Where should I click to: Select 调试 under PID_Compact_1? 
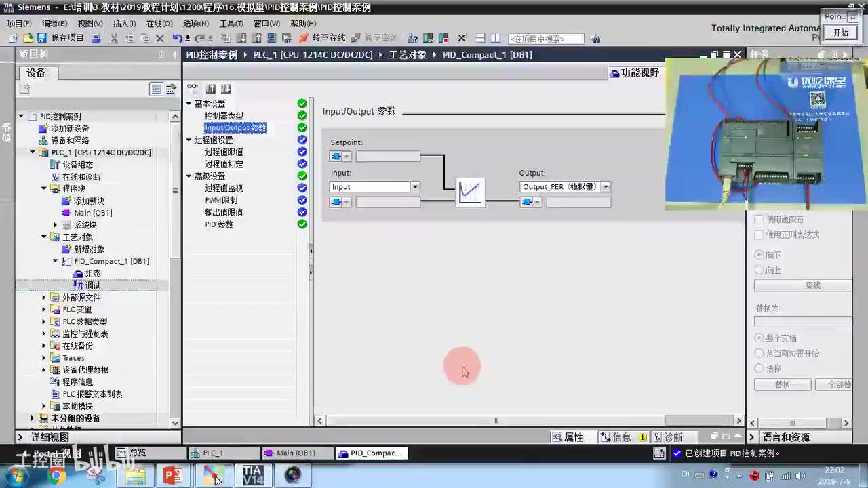93,285
